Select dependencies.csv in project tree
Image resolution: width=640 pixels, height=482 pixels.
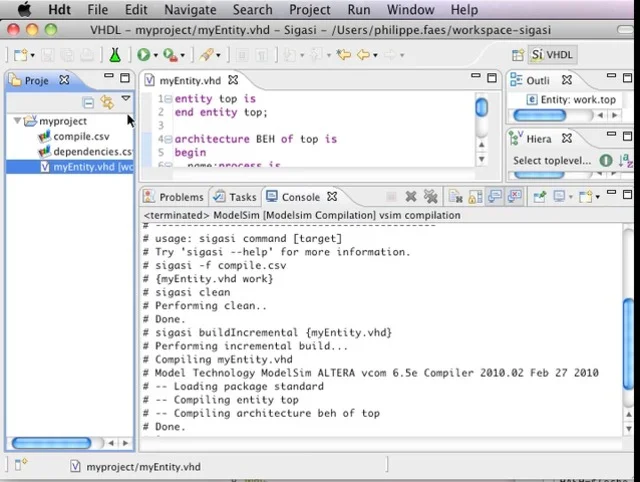pyautogui.click(x=85, y=152)
